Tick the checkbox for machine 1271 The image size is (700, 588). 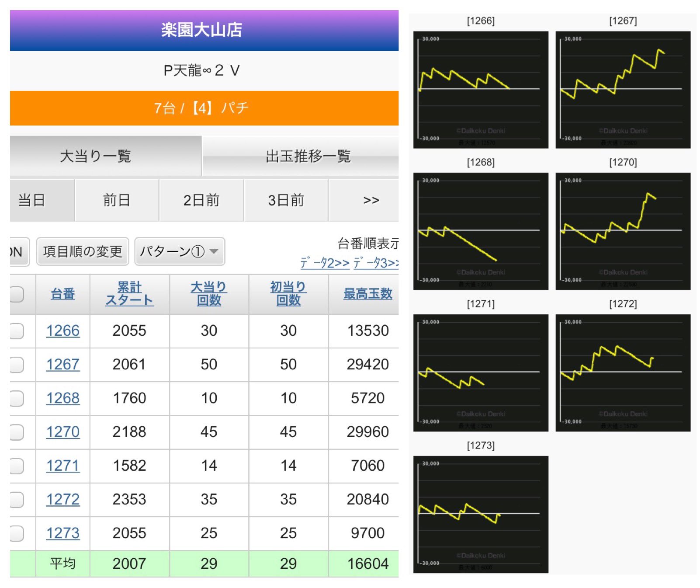click(17, 466)
